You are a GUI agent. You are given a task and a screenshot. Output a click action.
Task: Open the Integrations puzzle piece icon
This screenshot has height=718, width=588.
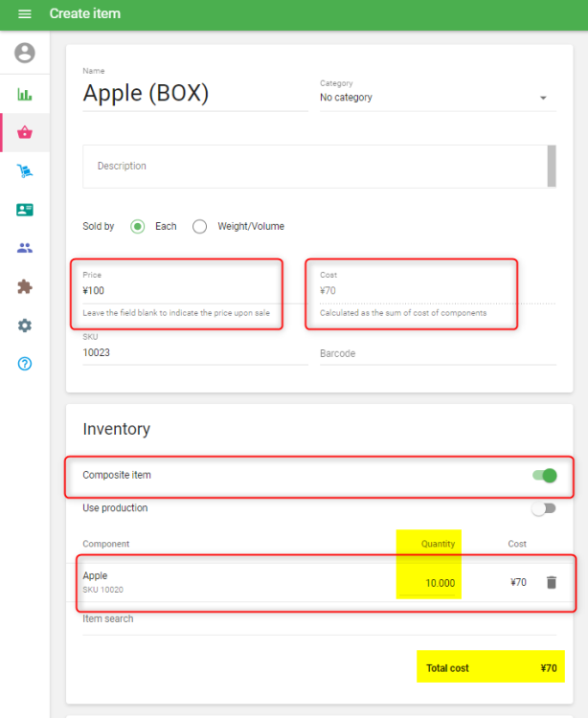(x=25, y=286)
